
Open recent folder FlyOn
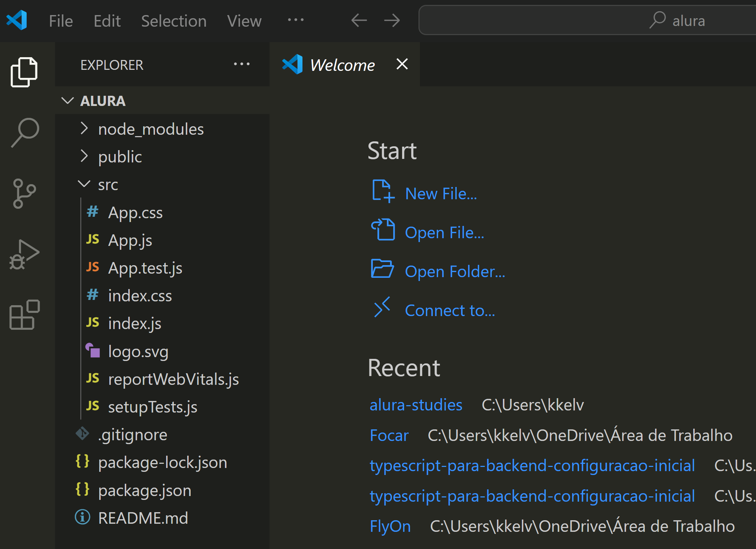point(390,526)
